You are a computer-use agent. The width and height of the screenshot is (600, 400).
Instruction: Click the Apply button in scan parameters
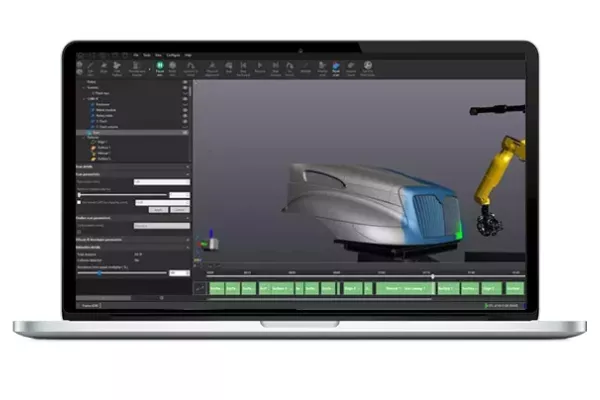click(160, 210)
